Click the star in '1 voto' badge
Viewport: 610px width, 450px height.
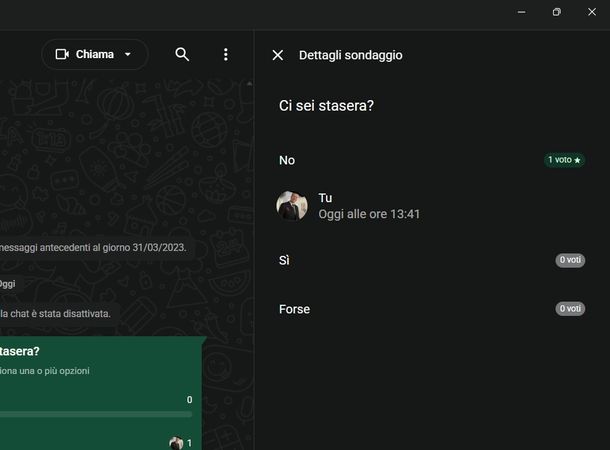(x=577, y=160)
